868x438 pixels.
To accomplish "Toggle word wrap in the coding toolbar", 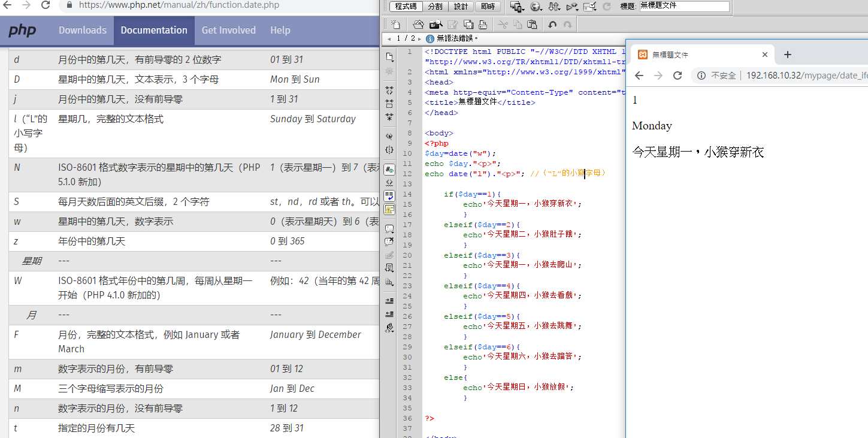I will click(x=389, y=196).
